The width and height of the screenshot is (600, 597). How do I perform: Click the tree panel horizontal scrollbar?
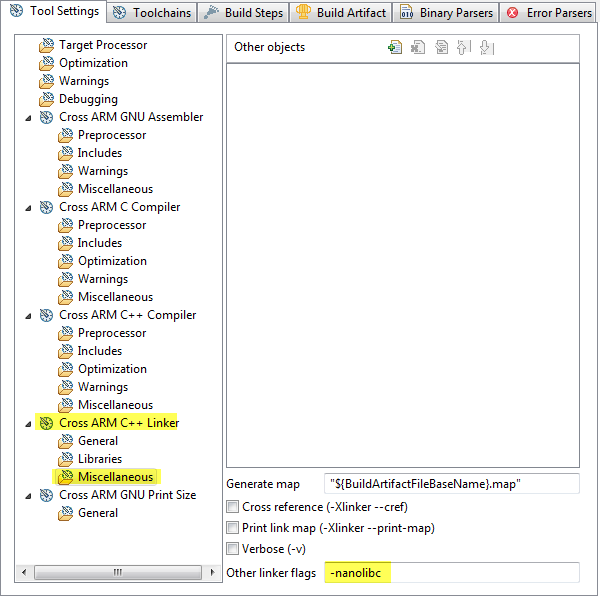tap(117, 572)
